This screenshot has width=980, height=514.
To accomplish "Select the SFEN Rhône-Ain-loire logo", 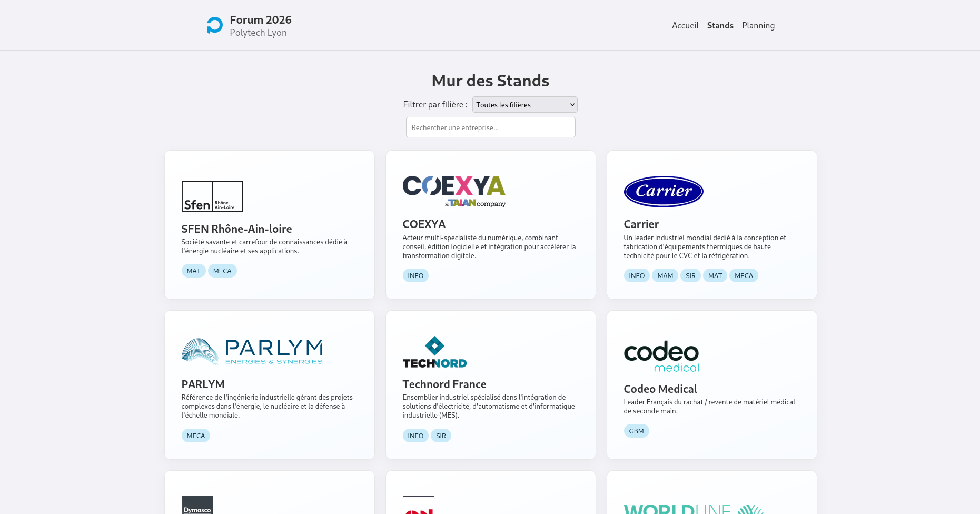I will [212, 196].
